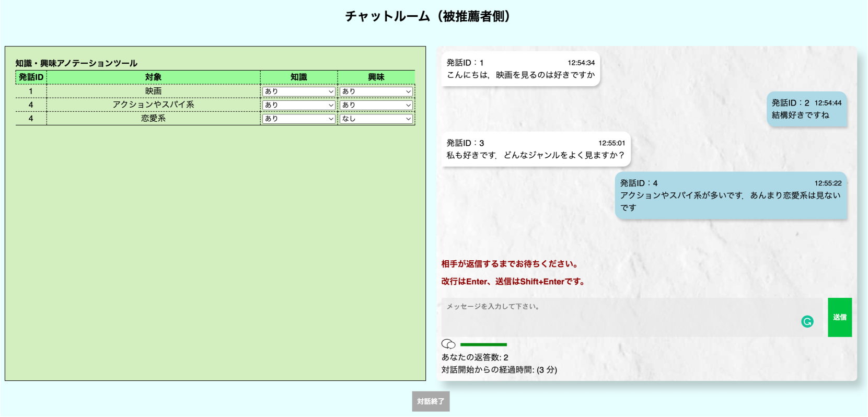Expand 興味 dropdown for アクションやスパイ系

[x=376, y=105]
